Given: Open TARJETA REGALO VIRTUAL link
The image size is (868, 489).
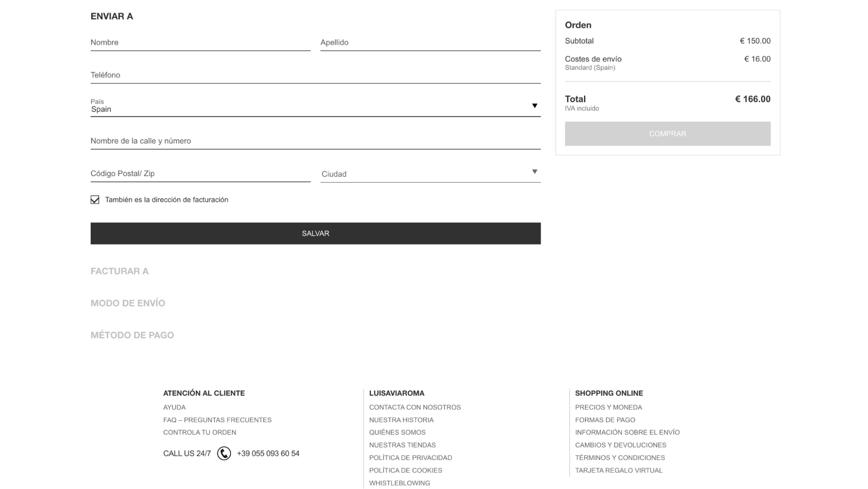Looking at the screenshot, I should click(x=619, y=470).
